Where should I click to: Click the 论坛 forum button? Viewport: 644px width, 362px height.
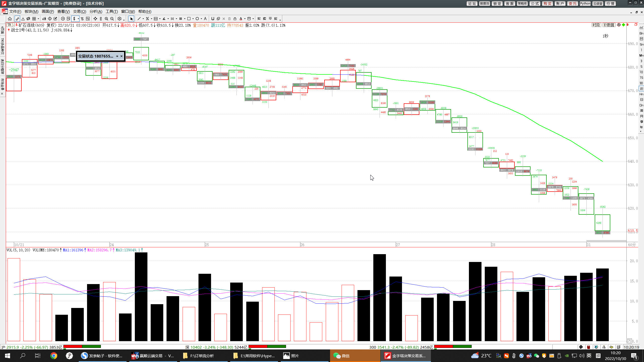tap(472, 4)
